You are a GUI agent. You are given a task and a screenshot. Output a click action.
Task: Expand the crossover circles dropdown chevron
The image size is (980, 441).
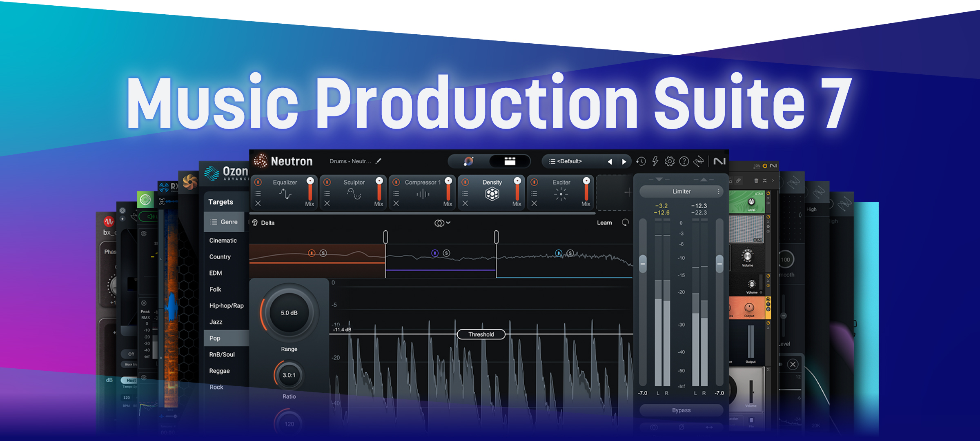tap(448, 223)
